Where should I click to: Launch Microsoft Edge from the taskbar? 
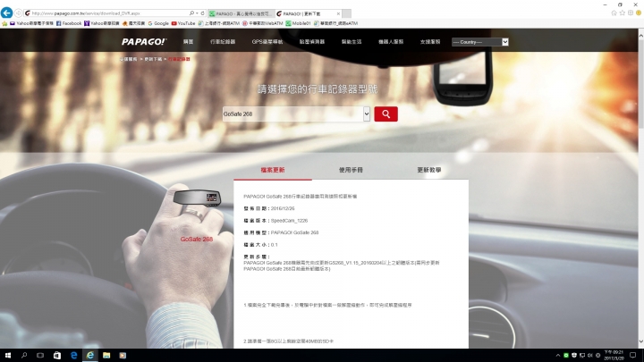coord(73,355)
